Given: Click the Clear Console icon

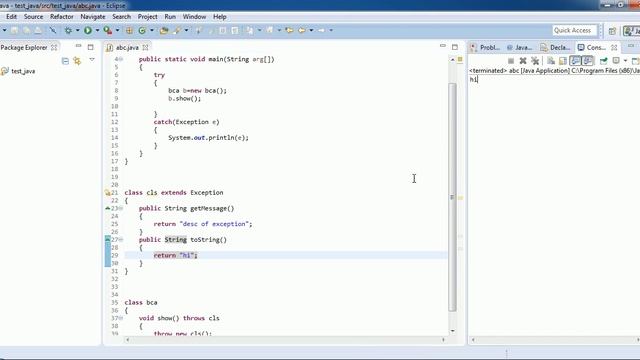Looking at the screenshot, I should pos(551,61).
